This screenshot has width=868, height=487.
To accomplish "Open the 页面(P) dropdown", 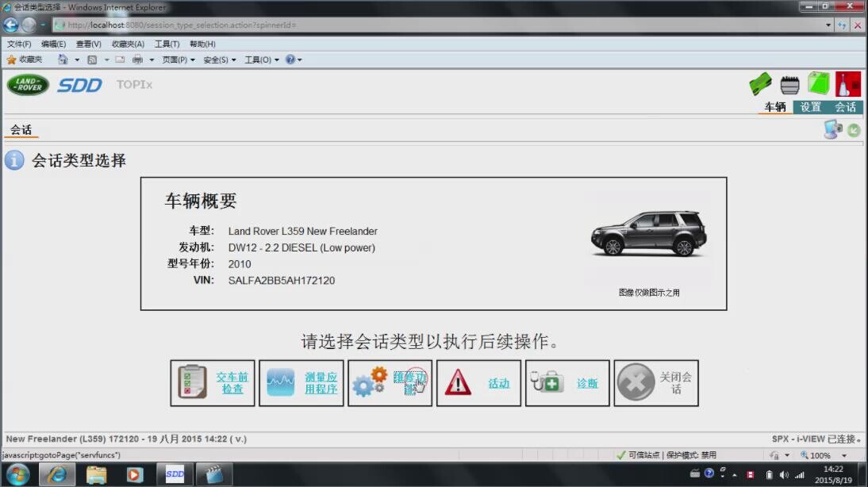I will [x=179, y=59].
